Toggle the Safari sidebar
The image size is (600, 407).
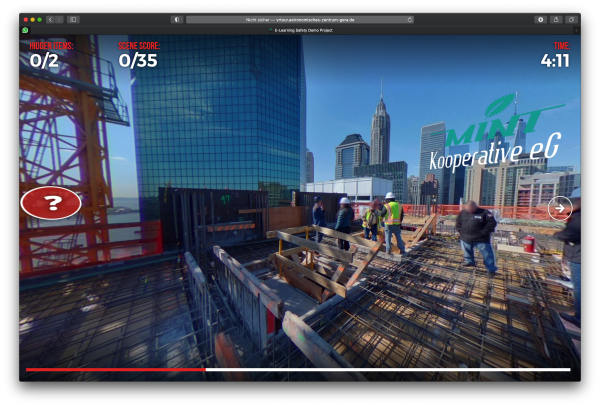click(x=73, y=19)
